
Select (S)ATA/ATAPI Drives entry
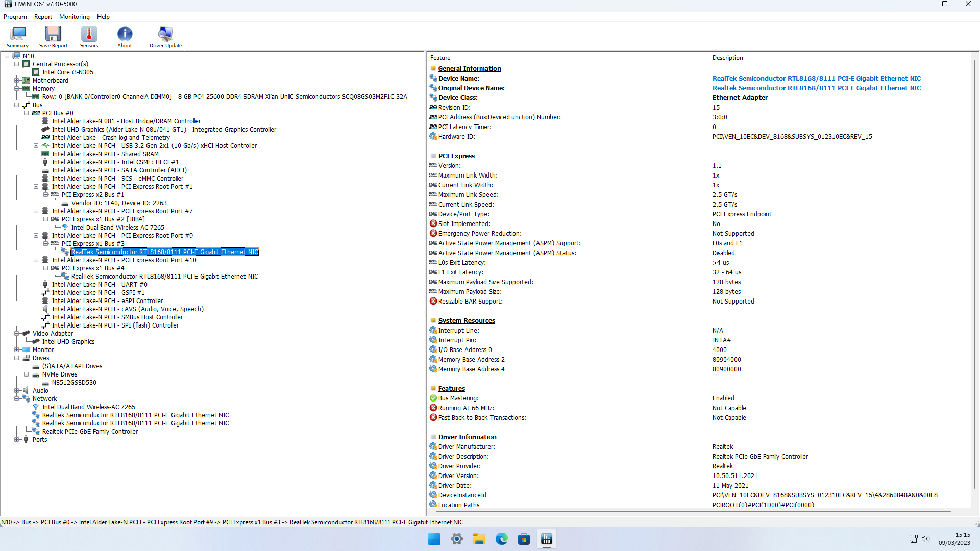72,366
